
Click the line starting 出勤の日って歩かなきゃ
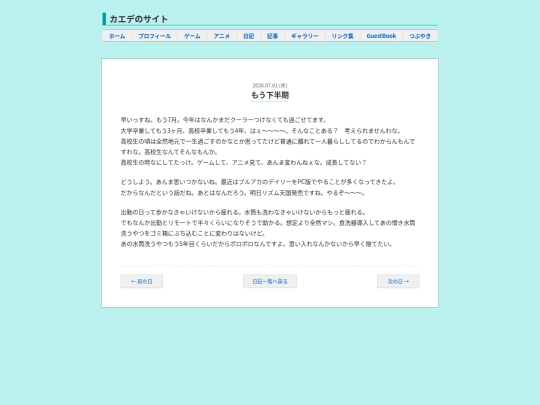(x=243, y=212)
